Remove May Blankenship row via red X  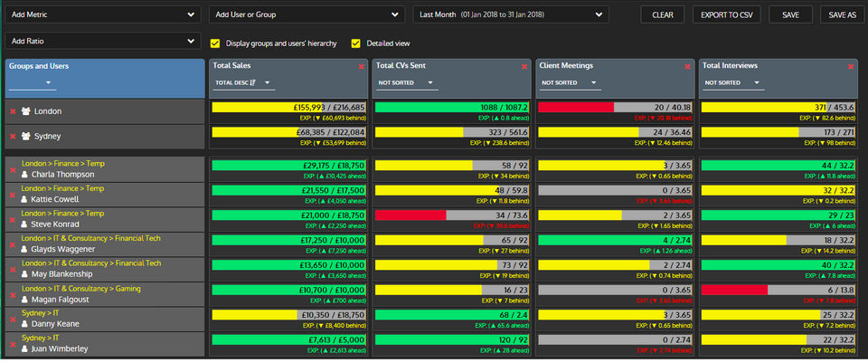click(13, 269)
